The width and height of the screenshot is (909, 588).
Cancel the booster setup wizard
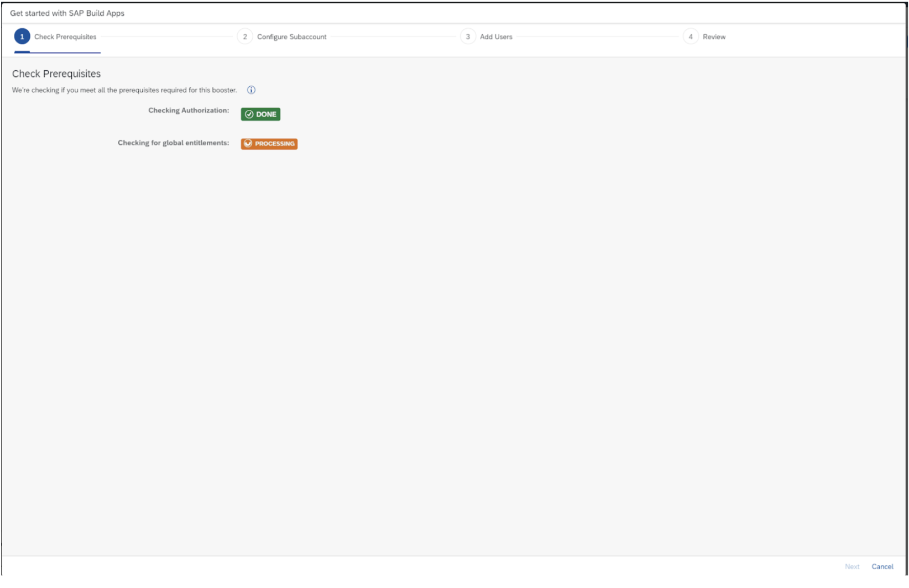[x=882, y=566]
